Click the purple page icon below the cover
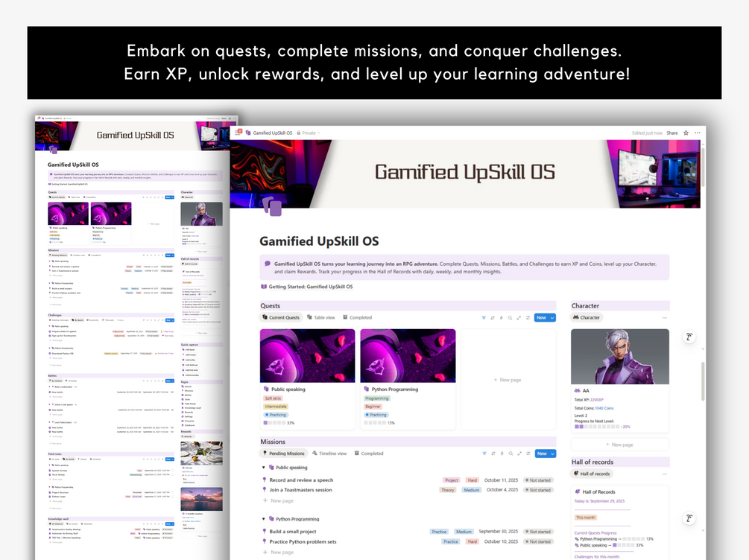The width and height of the screenshot is (749, 560). pos(272,206)
